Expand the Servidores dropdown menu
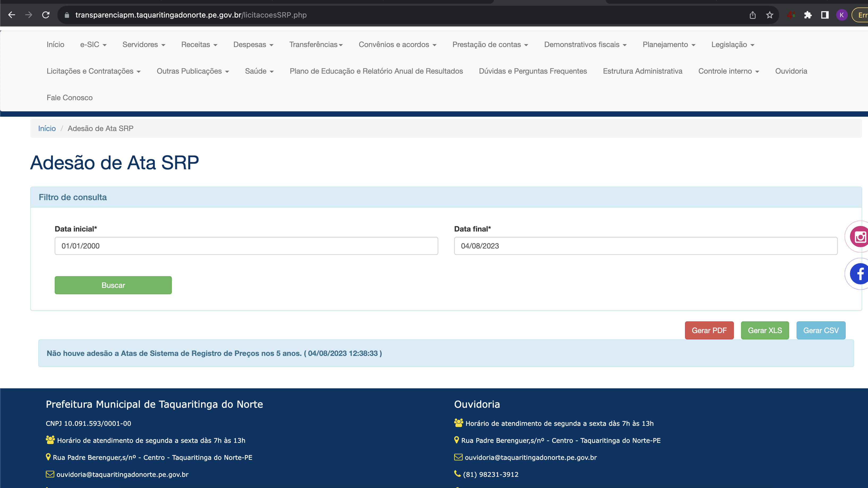The width and height of the screenshot is (868, 488). pos(143,44)
